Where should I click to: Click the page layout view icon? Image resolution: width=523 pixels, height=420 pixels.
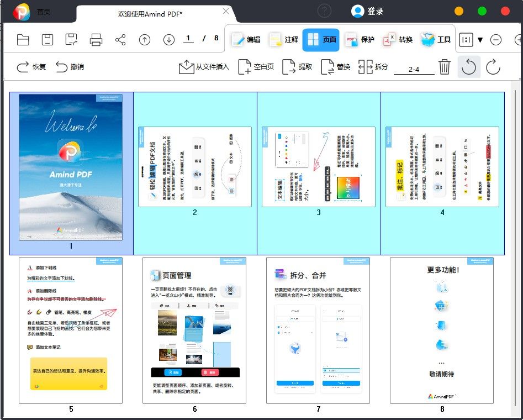pos(466,40)
